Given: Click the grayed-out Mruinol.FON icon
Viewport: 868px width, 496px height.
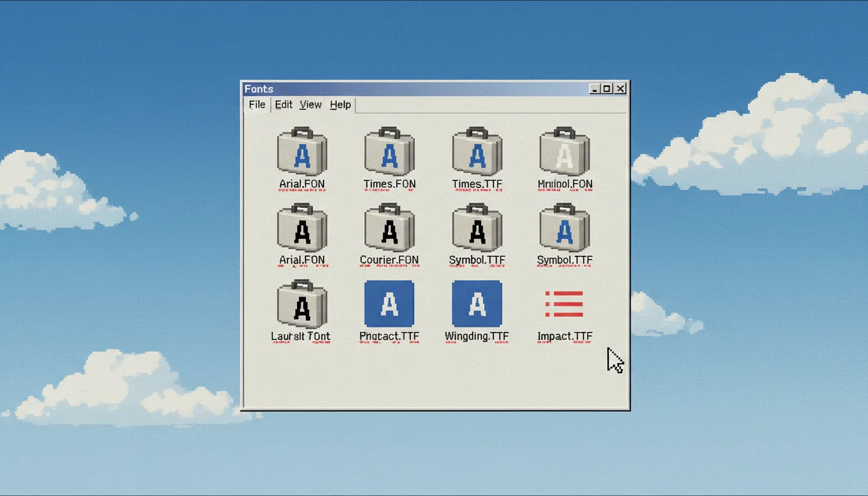Looking at the screenshot, I should point(564,154).
